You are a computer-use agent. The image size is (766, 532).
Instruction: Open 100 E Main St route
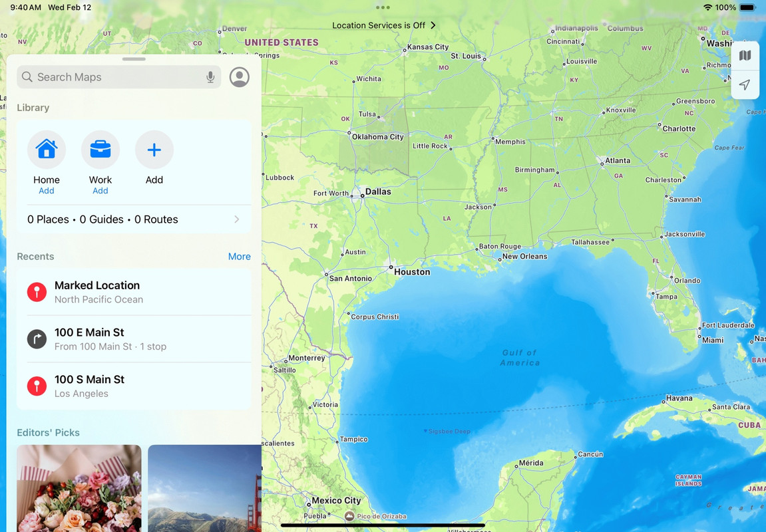(x=134, y=338)
